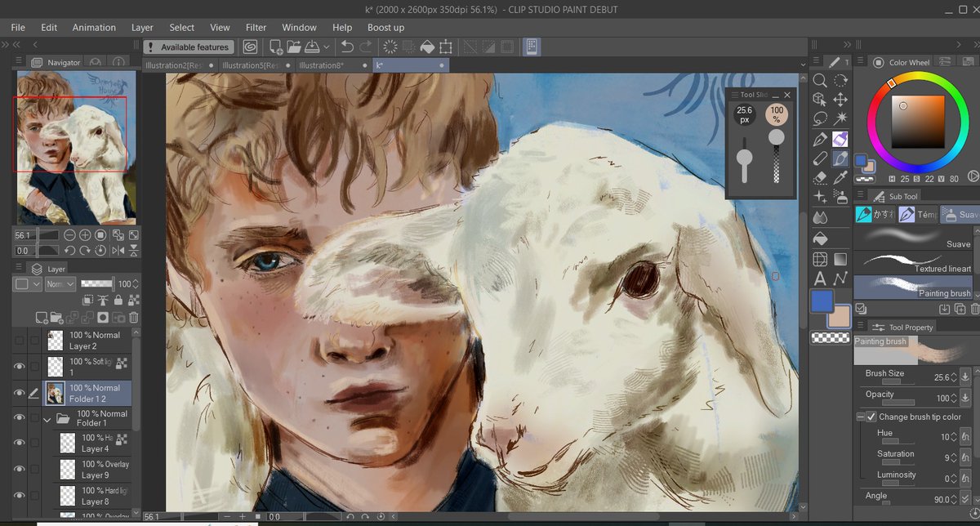Select the Textured lineart brush
Image resolution: width=980 pixels, height=526 pixels.
click(912, 262)
